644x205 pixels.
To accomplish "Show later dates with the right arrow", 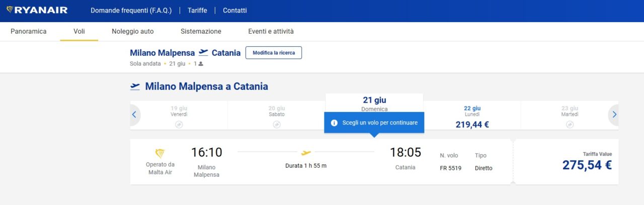I will (x=614, y=115).
